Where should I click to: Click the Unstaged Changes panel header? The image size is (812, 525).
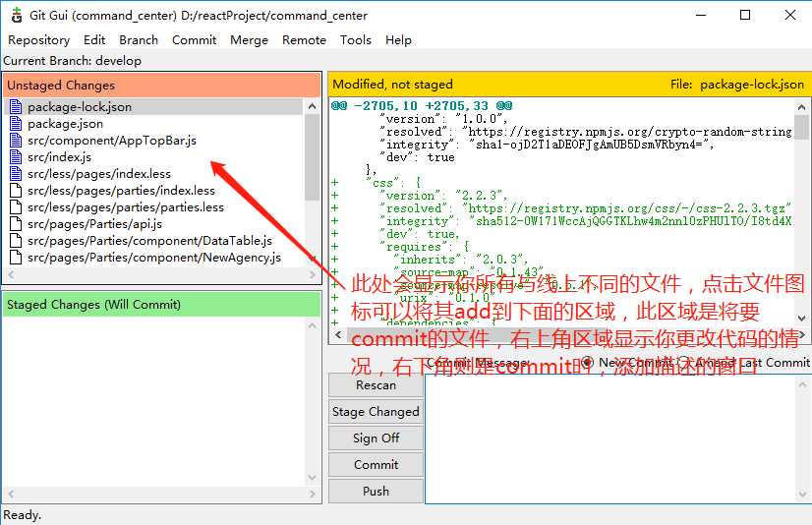tap(161, 85)
